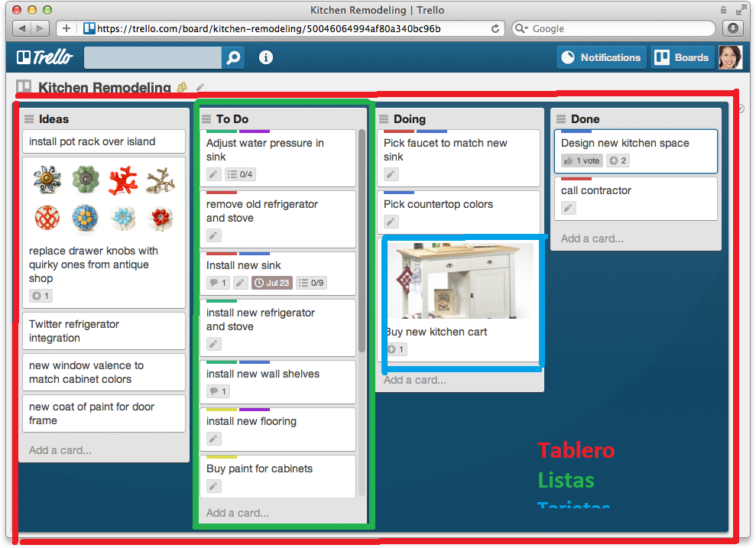This screenshot has height=548, width=756.
Task: Open the Boards menu button
Action: 682,57
